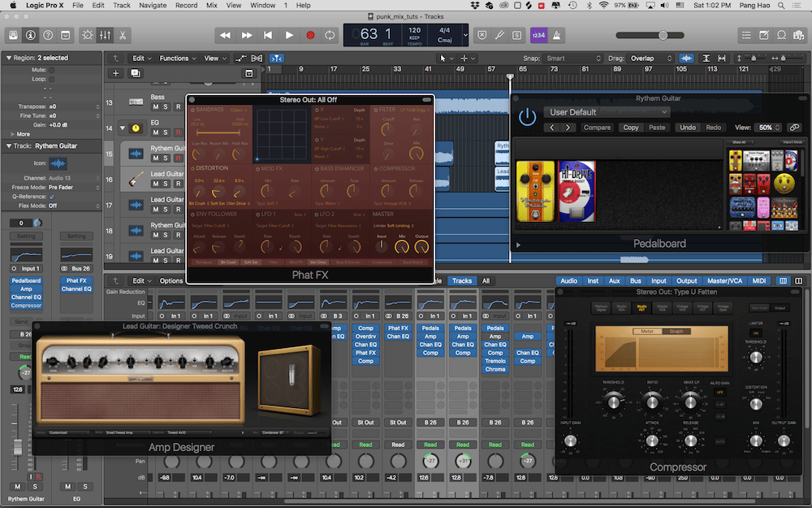Click the Compressor Threshold knob
Viewport: 812px width, 508px height.
(614, 401)
